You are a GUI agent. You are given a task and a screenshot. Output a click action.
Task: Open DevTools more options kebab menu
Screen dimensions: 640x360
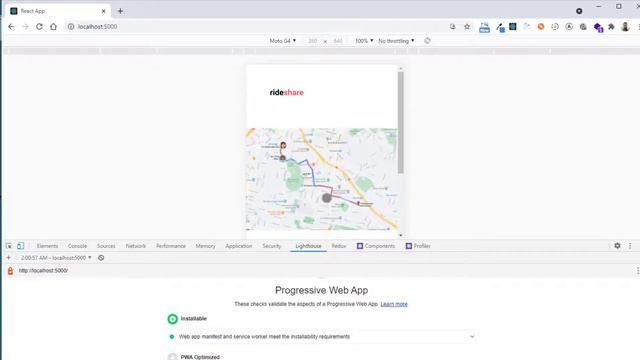click(630, 246)
